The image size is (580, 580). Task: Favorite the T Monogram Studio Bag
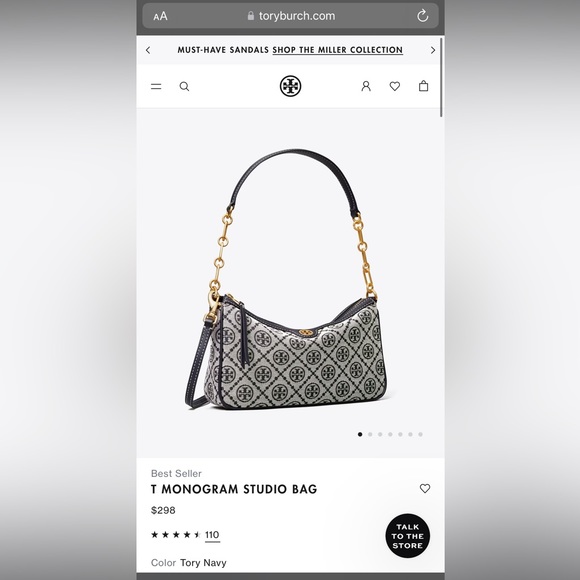pyautogui.click(x=425, y=489)
